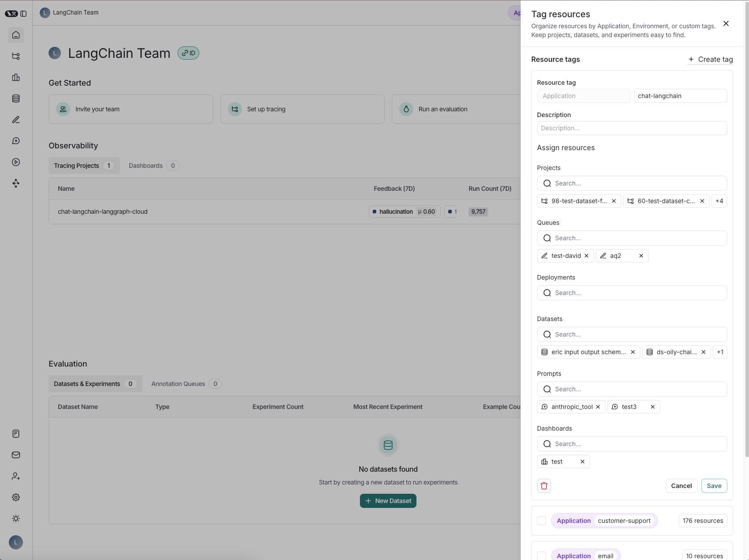Open the Deployments graph sidebar icon
749x560 pixels.
[16, 183]
